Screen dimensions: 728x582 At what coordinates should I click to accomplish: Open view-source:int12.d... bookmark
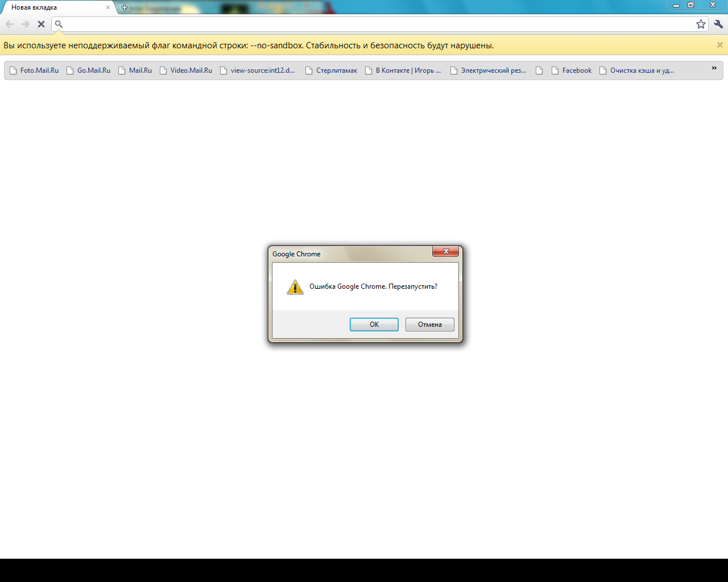257,70
